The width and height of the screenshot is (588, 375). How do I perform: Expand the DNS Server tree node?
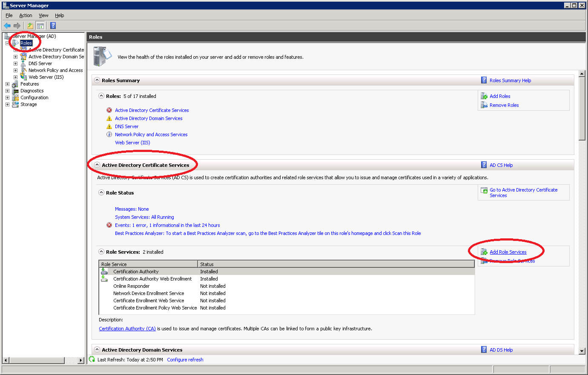[x=15, y=63]
